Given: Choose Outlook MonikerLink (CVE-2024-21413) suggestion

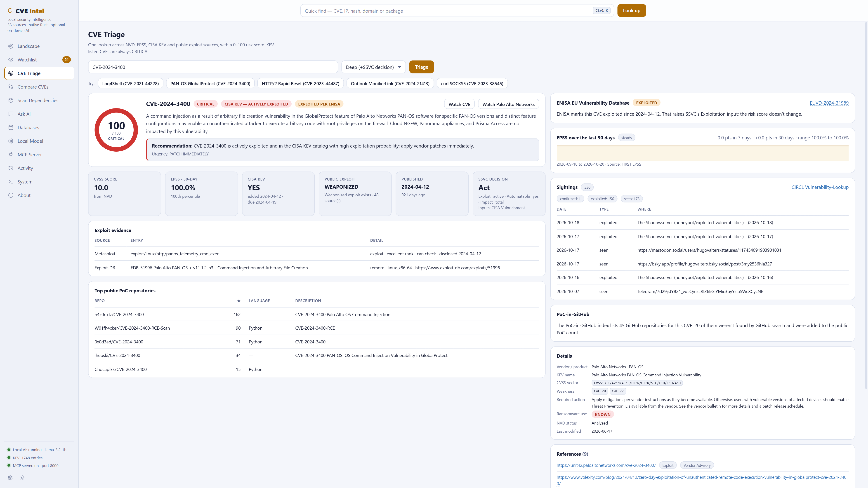Looking at the screenshot, I should (x=390, y=84).
